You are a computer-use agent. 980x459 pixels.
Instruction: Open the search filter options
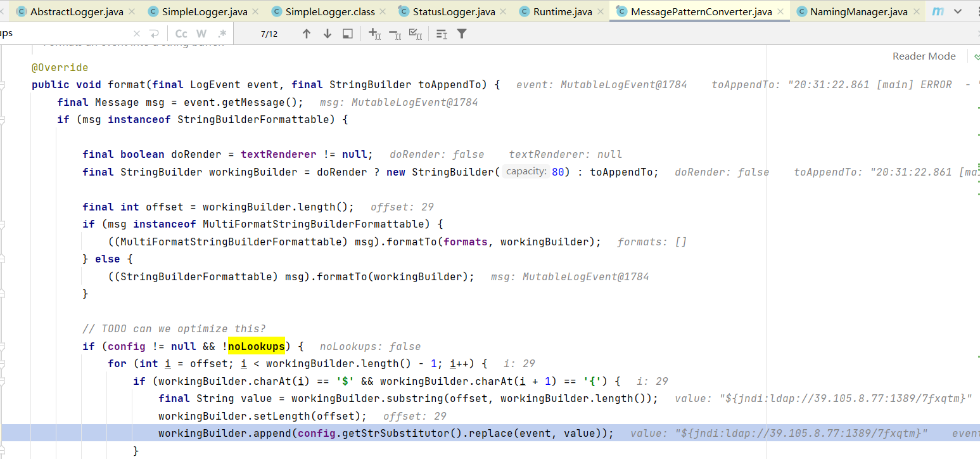point(462,34)
